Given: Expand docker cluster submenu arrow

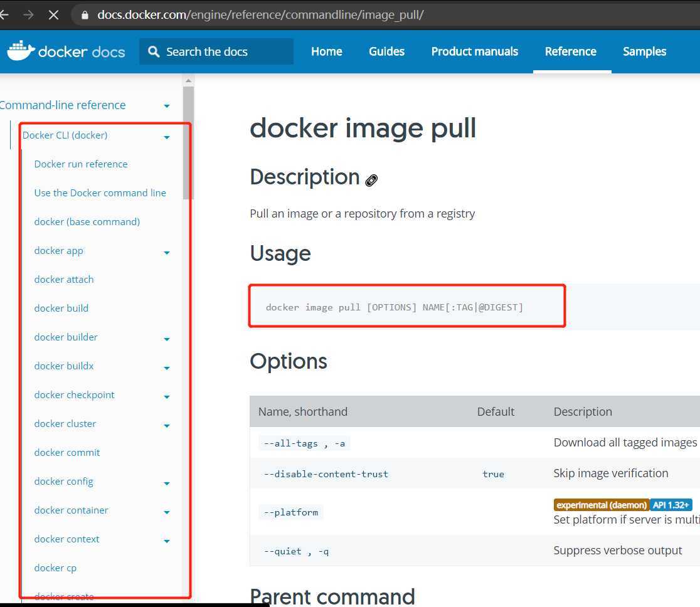Looking at the screenshot, I should (x=166, y=426).
